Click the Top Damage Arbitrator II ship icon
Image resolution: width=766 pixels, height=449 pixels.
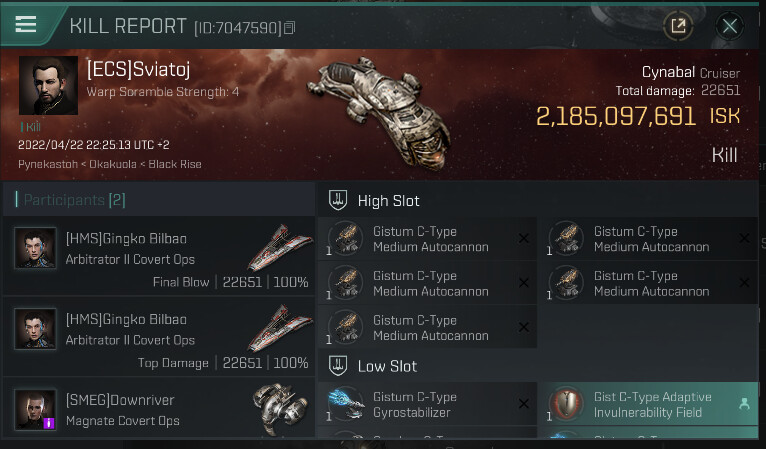pyautogui.click(x=281, y=330)
